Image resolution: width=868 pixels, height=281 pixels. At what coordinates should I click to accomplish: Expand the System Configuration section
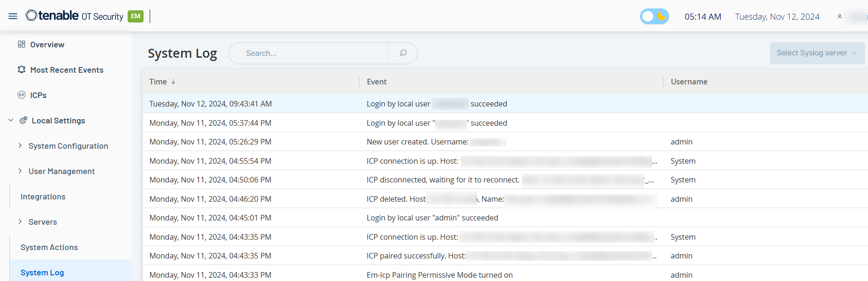(x=20, y=146)
